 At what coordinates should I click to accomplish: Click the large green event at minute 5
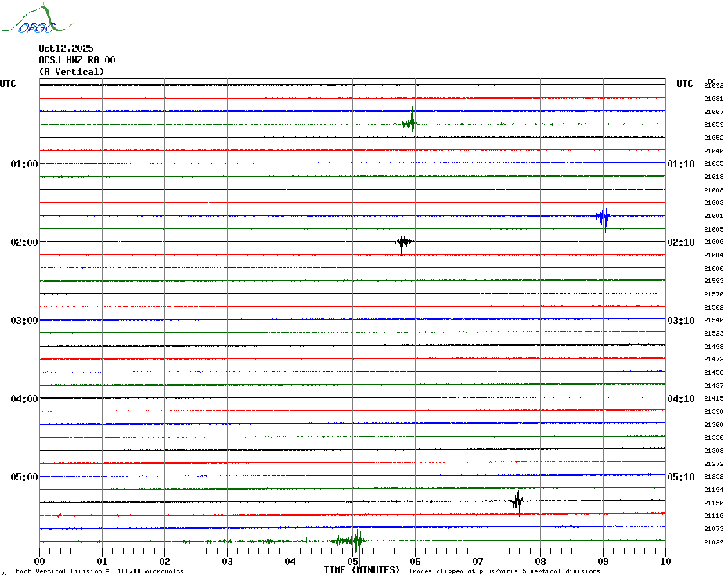[x=355, y=541]
